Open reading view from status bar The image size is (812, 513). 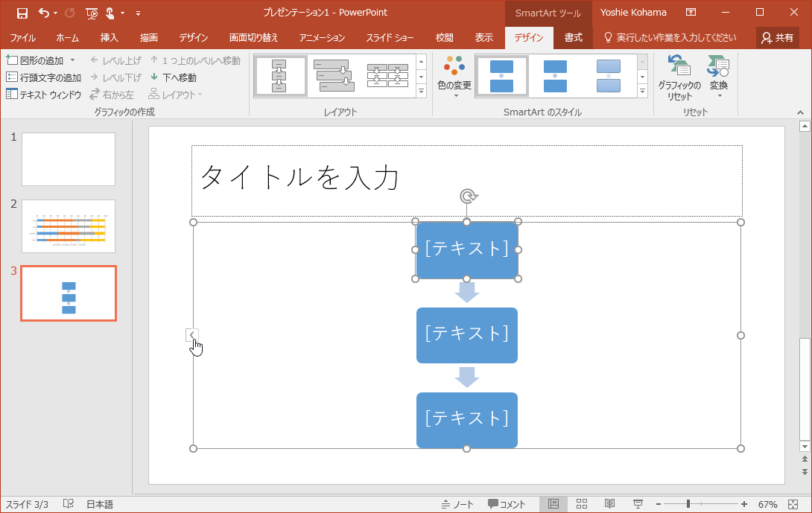pyautogui.click(x=609, y=504)
